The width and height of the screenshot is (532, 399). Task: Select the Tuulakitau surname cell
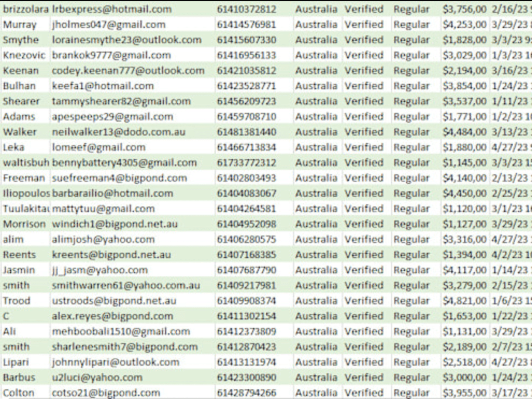click(25, 209)
